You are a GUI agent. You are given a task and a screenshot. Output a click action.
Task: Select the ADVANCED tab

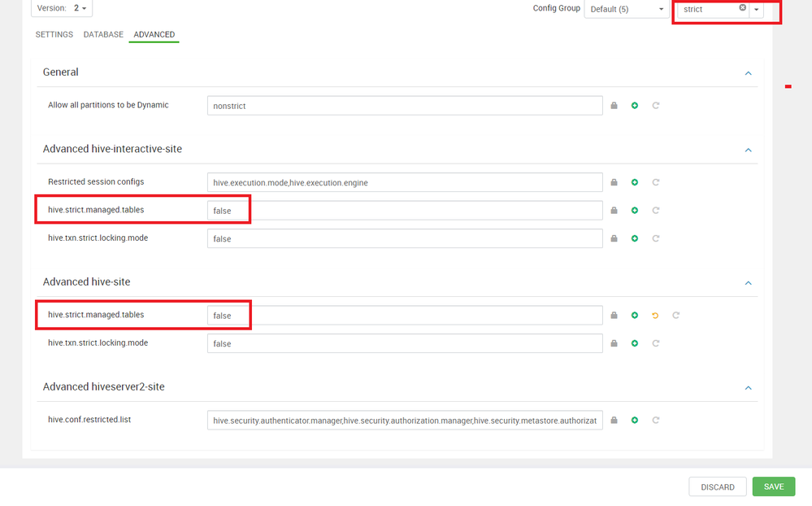point(154,34)
